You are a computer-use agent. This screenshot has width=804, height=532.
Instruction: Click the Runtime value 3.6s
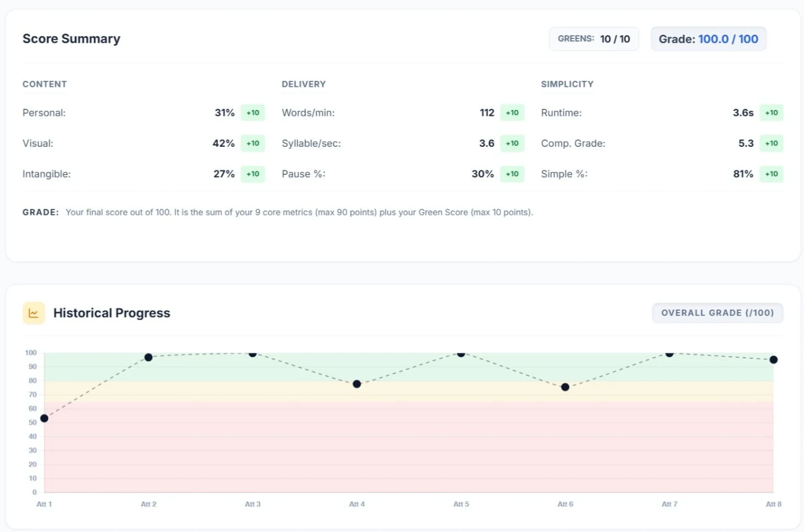743,113
